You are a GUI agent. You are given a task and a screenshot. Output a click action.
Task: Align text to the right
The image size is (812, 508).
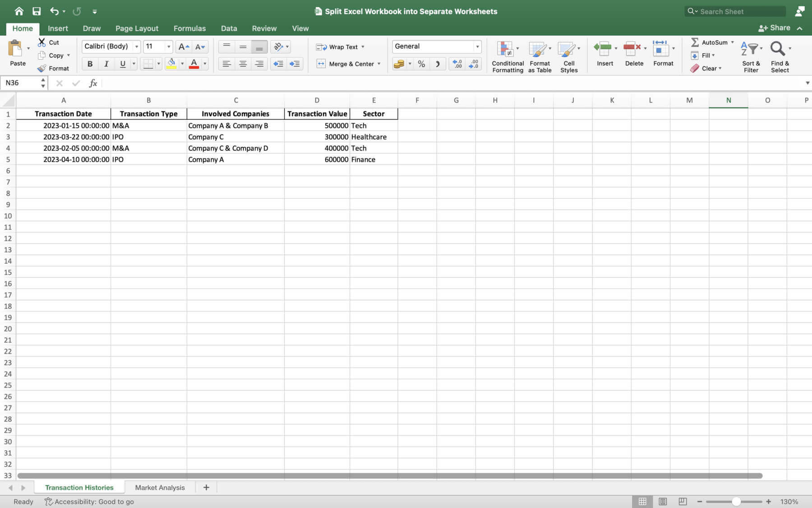(x=259, y=64)
